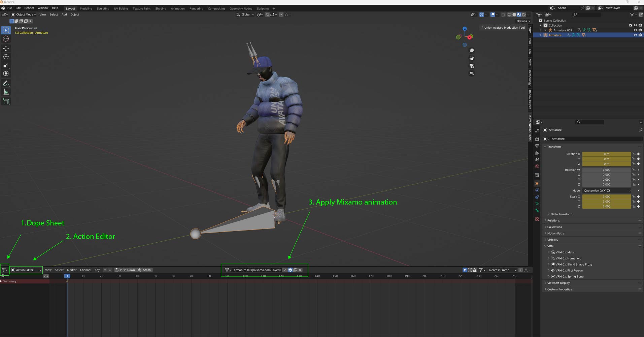The image size is (644, 337).
Task: Select the Rotate tool
Action: 6,57
